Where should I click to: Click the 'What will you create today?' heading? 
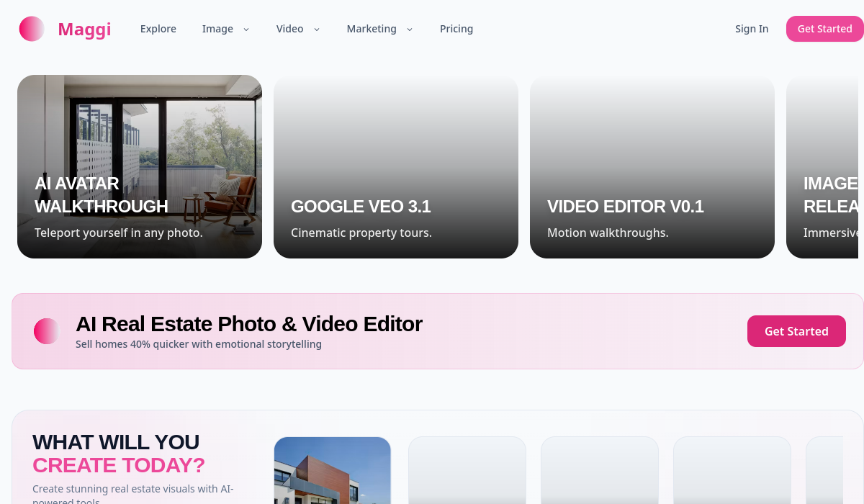coord(119,454)
